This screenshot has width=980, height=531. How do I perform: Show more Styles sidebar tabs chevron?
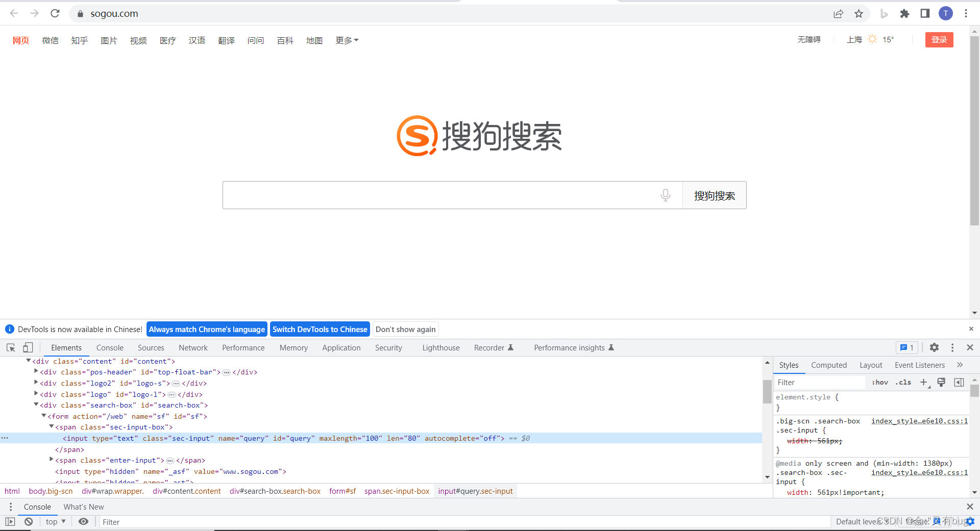960,365
